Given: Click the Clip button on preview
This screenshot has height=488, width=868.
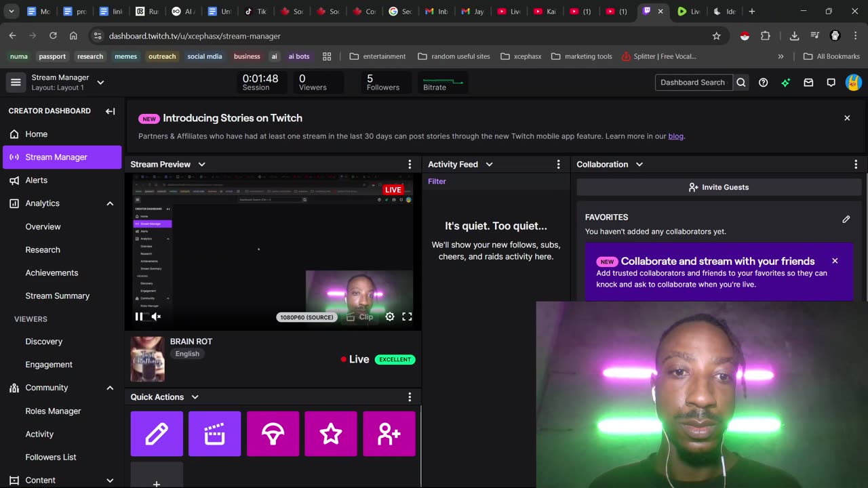Looking at the screenshot, I should click(x=360, y=317).
